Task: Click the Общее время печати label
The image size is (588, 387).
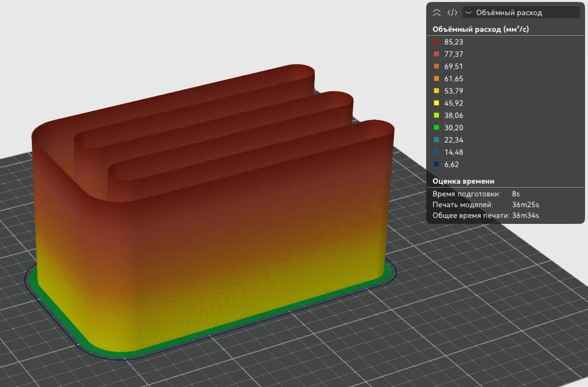Action: 471,216
